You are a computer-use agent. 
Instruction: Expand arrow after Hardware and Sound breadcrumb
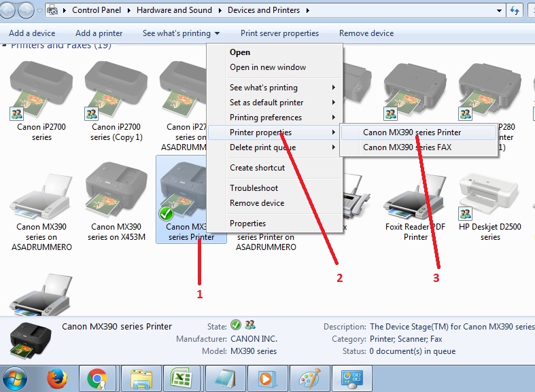coord(220,11)
